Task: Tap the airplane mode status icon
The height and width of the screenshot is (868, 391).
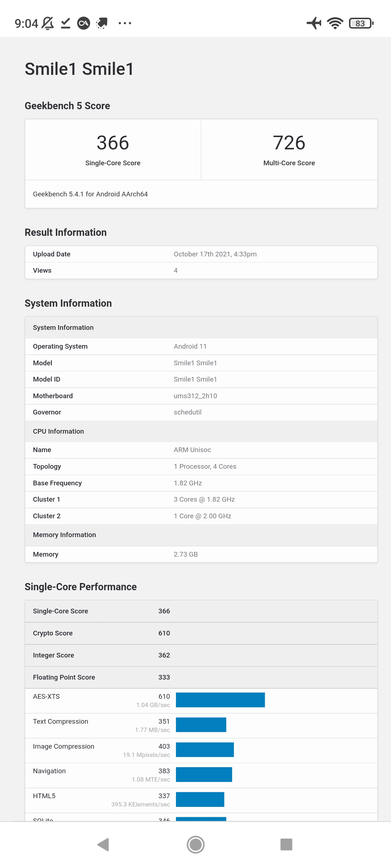Action: coord(314,23)
